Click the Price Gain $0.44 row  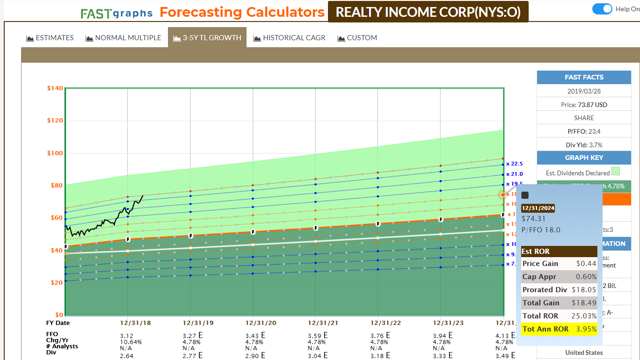[559, 264]
